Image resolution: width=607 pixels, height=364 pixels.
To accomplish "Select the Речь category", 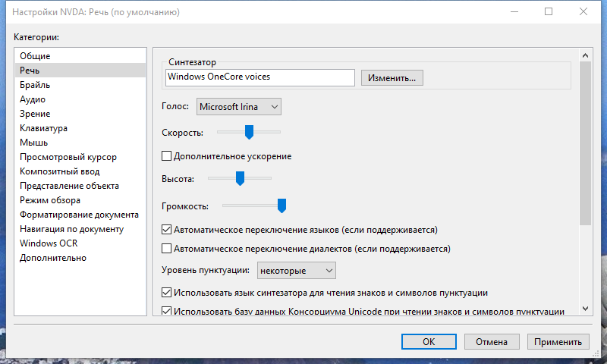I will [x=80, y=71].
